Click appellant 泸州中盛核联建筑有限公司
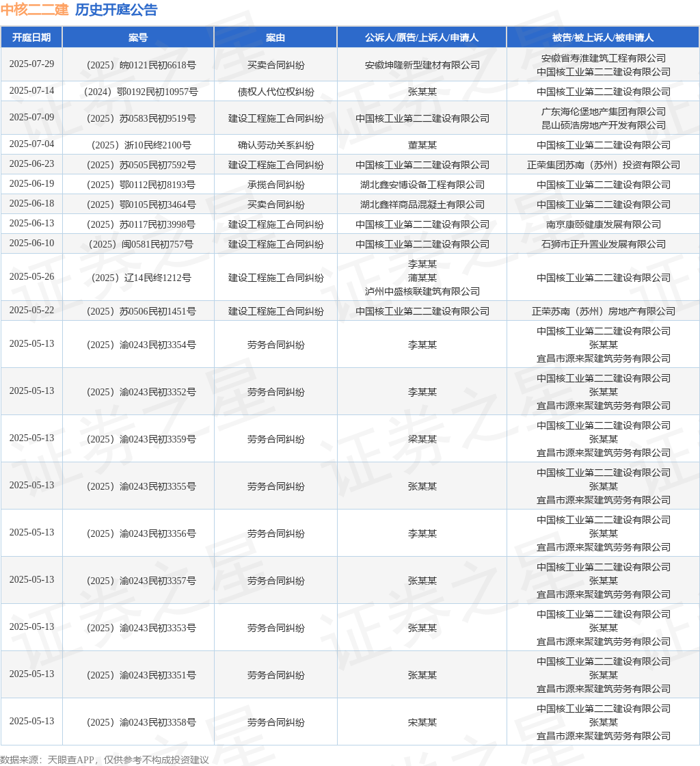700x766 pixels. click(x=422, y=291)
